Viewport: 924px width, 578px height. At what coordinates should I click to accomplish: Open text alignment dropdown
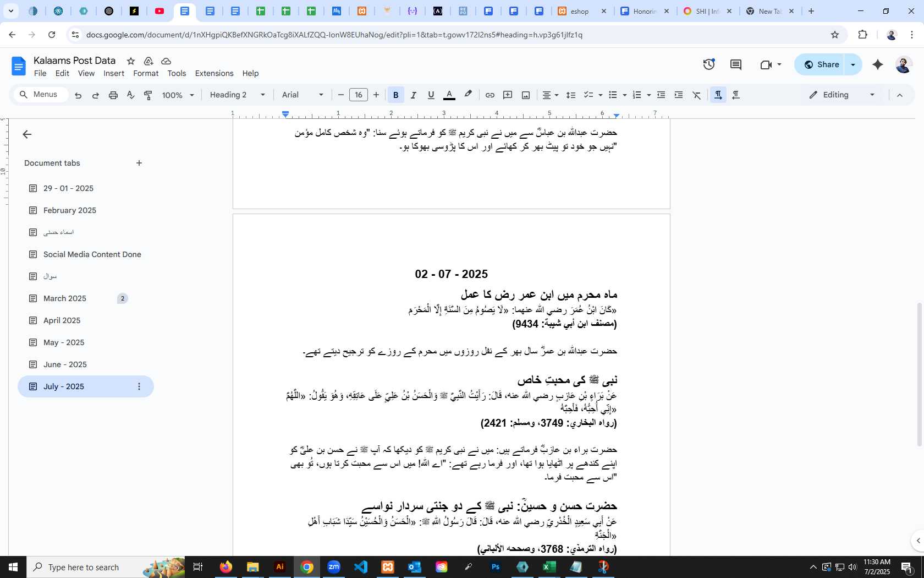point(550,95)
